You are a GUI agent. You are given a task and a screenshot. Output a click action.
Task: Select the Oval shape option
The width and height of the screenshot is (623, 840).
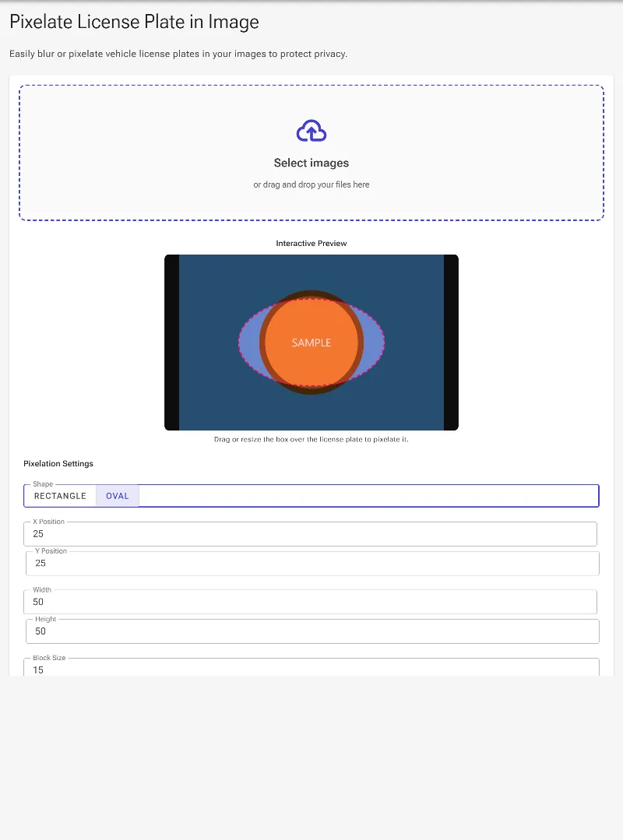pyautogui.click(x=118, y=496)
